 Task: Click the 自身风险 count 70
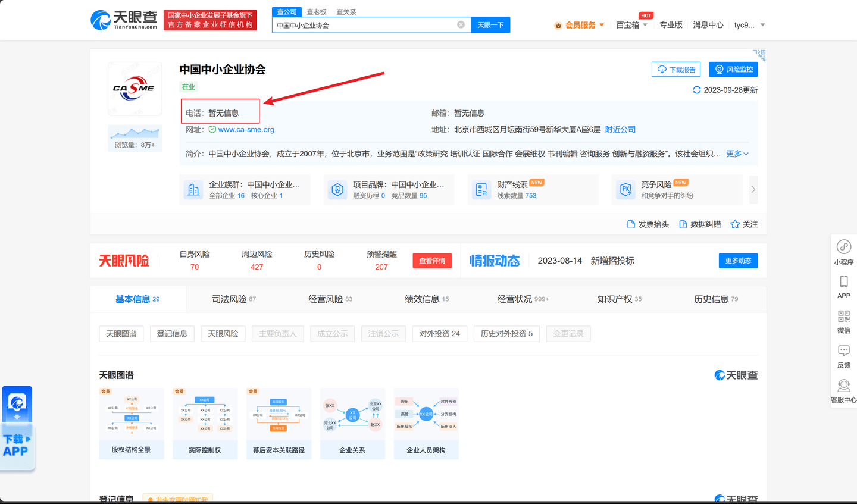point(195,267)
